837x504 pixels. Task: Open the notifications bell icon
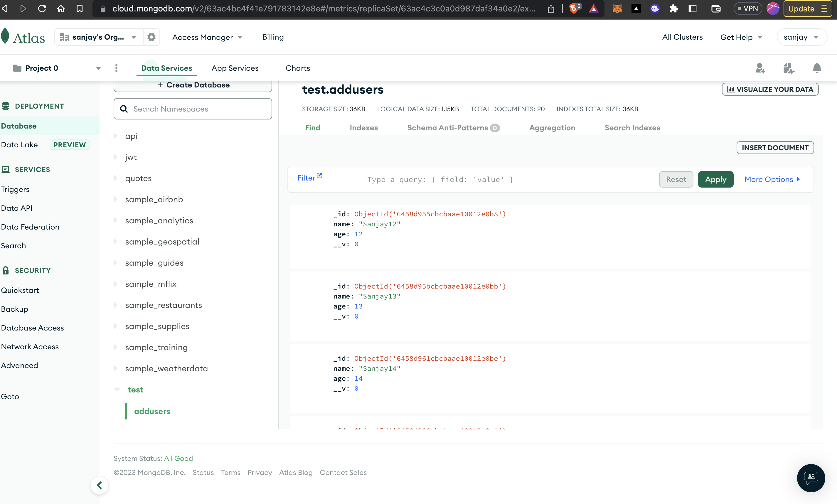point(817,68)
